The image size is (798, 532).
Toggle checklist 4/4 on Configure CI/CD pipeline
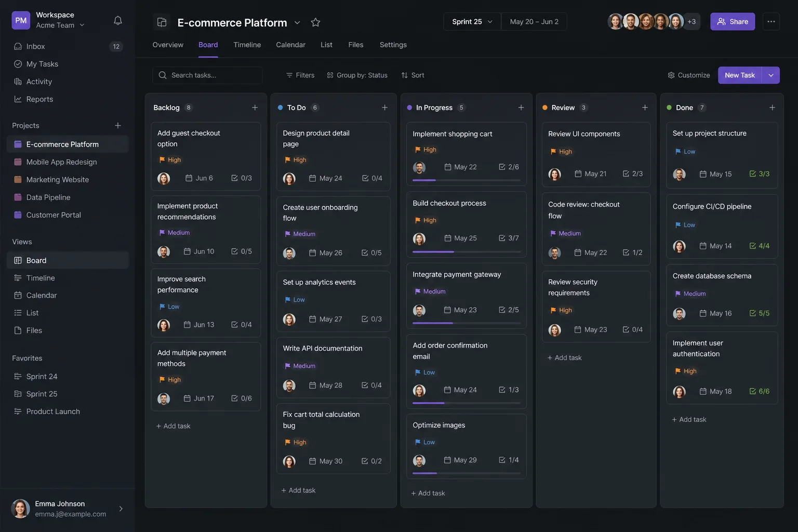[760, 246]
